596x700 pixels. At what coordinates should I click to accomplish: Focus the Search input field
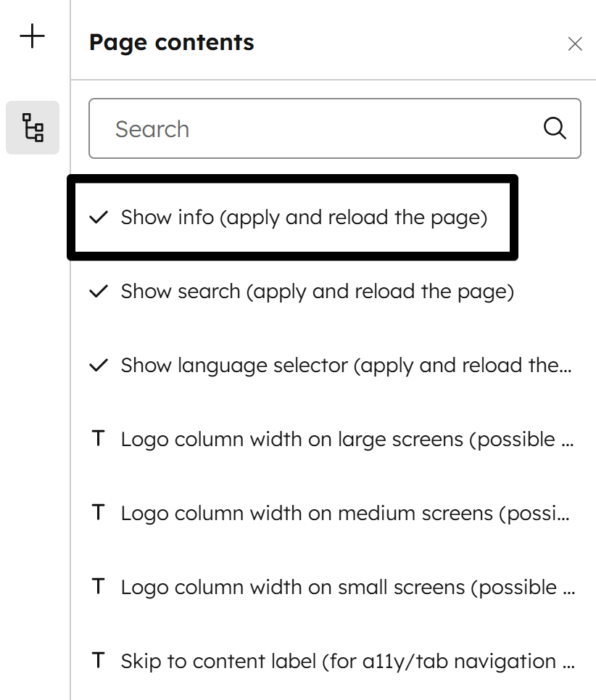(x=319, y=128)
